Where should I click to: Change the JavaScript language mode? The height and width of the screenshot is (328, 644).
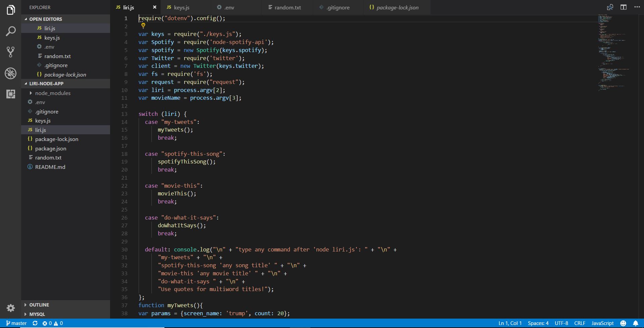[x=602, y=323]
